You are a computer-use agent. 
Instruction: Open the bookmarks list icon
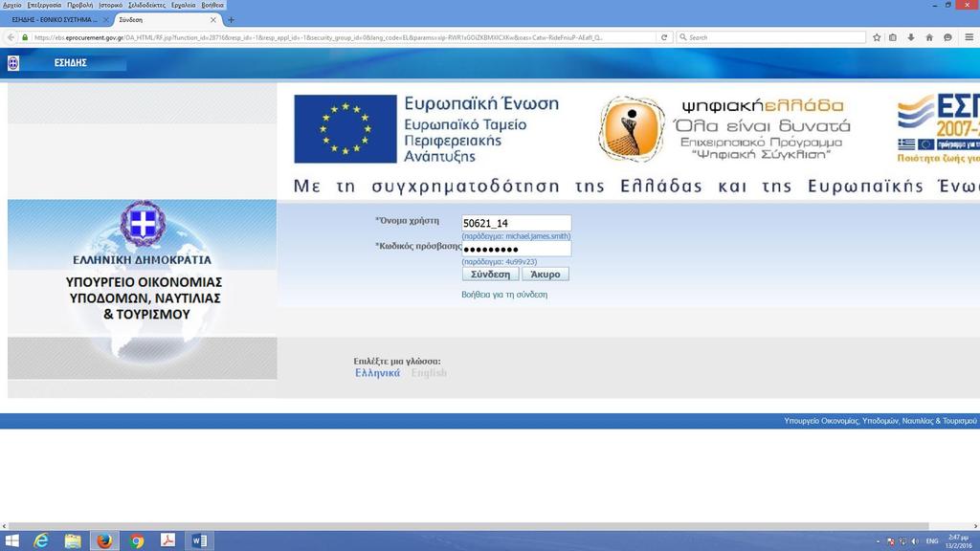pyautogui.click(x=893, y=37)
